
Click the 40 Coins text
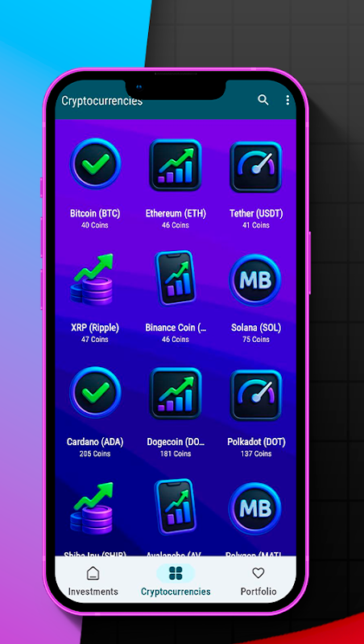pos(95,225)
